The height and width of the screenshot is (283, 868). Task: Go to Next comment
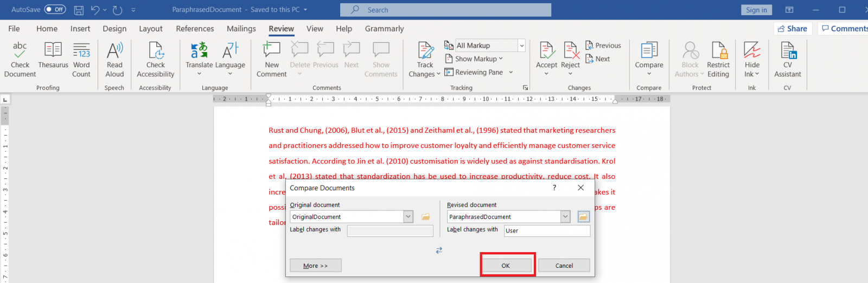[352, 56]
